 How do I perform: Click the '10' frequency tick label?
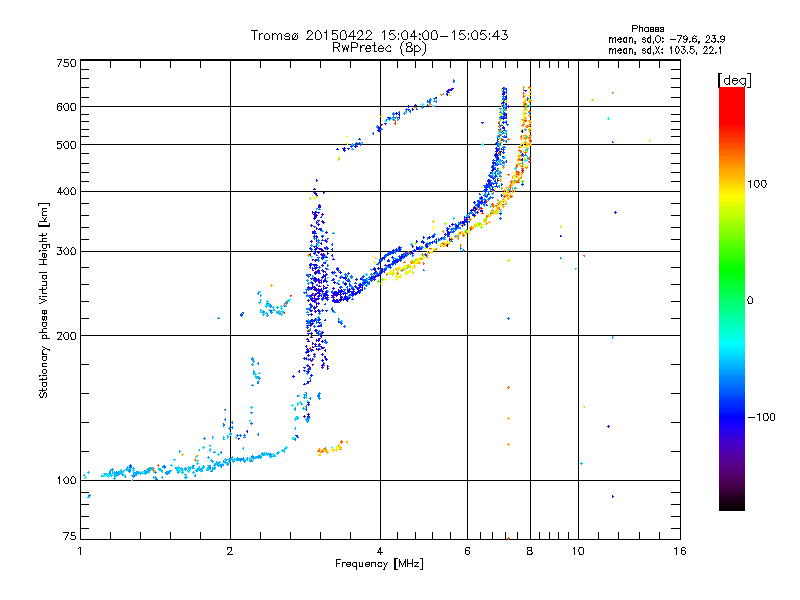tap(578, 551)
